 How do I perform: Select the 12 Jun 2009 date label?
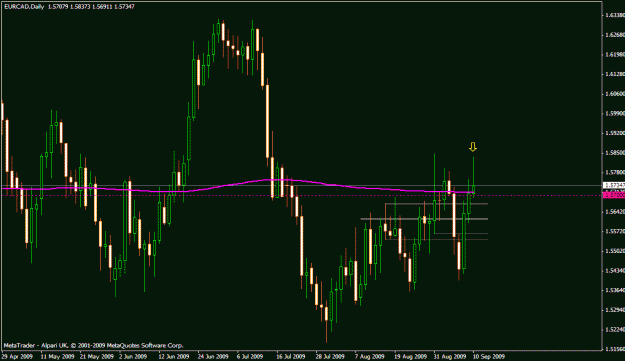(175, 356)
